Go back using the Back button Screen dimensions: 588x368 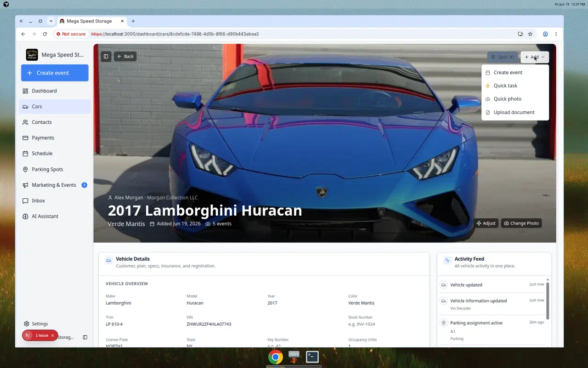pos(125,57)
